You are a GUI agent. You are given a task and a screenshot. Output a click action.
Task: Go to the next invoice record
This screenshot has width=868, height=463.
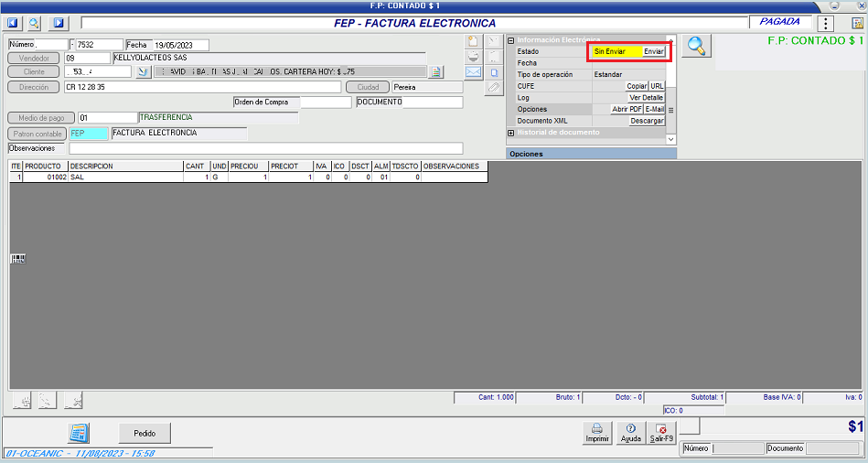click(59, 23)
